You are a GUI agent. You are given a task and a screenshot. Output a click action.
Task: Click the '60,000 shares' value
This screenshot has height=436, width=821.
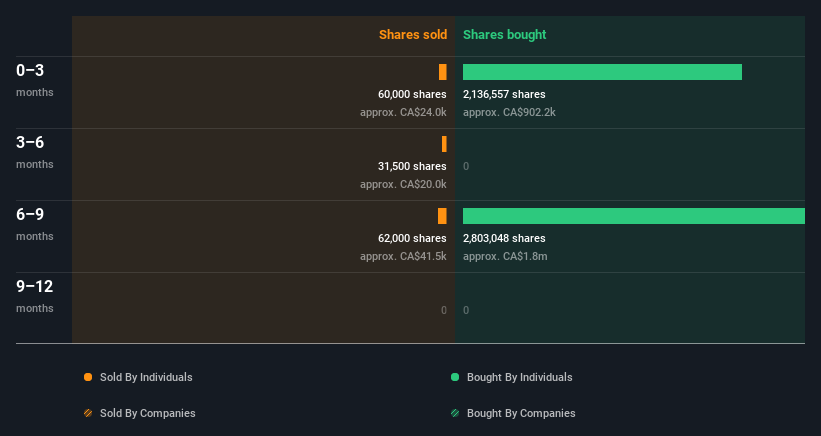coord(412,94)
